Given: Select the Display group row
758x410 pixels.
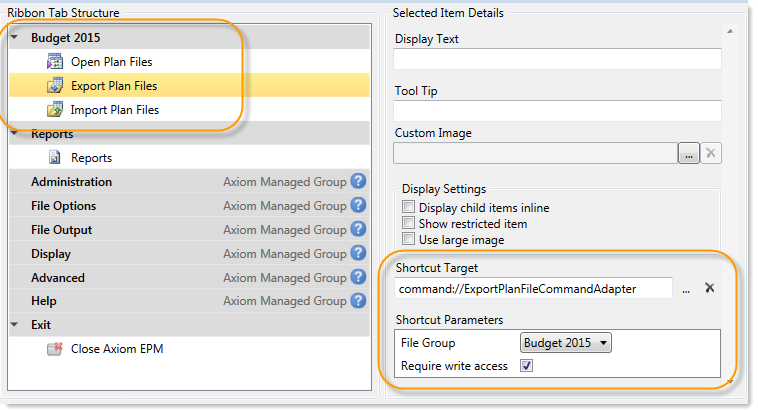Looking at the screenshot, I should point(190,253).
